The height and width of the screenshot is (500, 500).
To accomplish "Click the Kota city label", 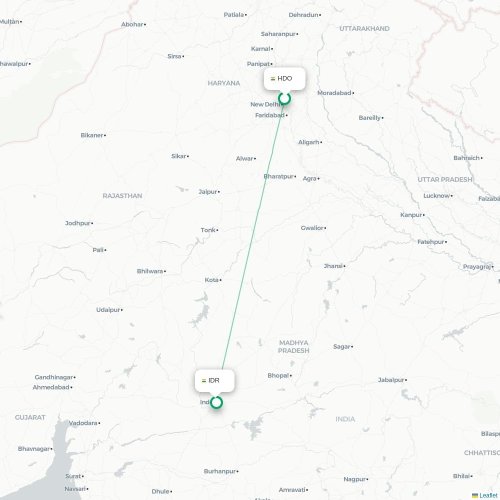I will (212, 280).
